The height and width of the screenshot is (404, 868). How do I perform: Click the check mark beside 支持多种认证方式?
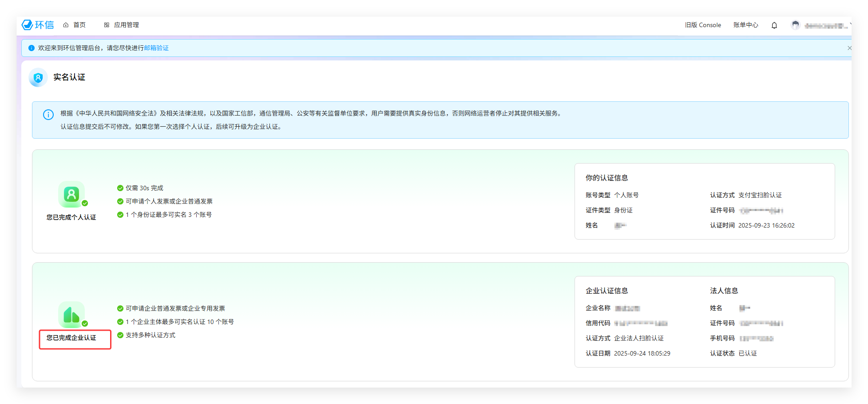pos(120,335)
